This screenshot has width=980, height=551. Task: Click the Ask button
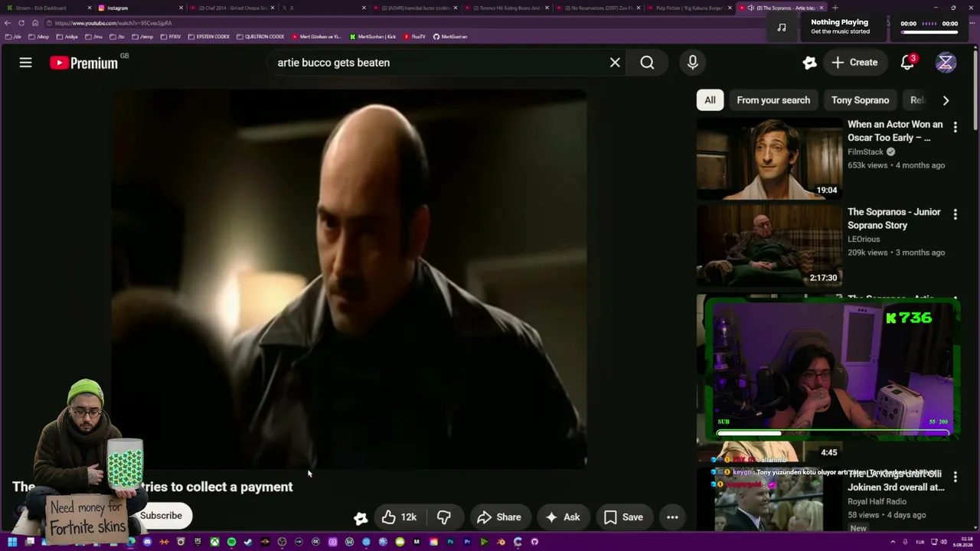click(562, 517)
